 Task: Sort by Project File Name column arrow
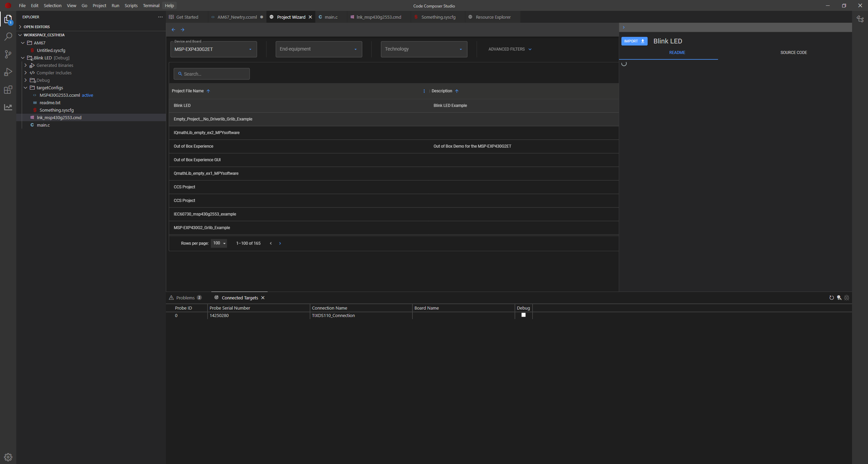click(x=208, y=91)
